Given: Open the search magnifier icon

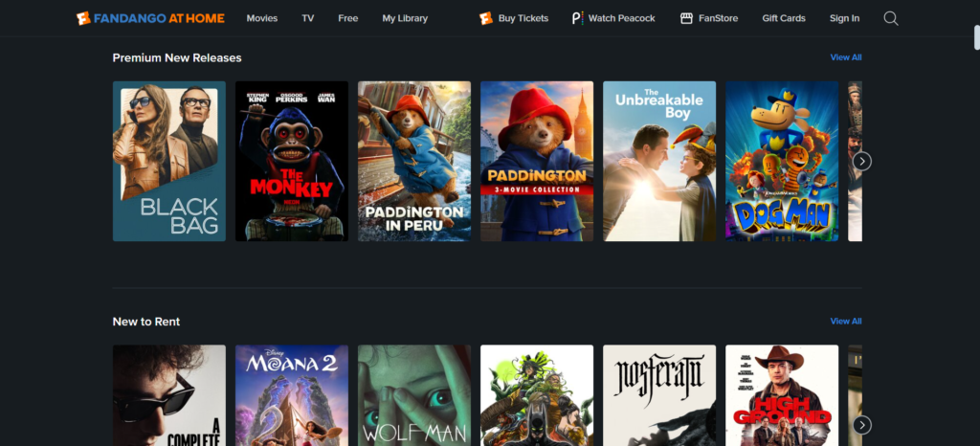Looking at the screenshot, I should (891, 18).
